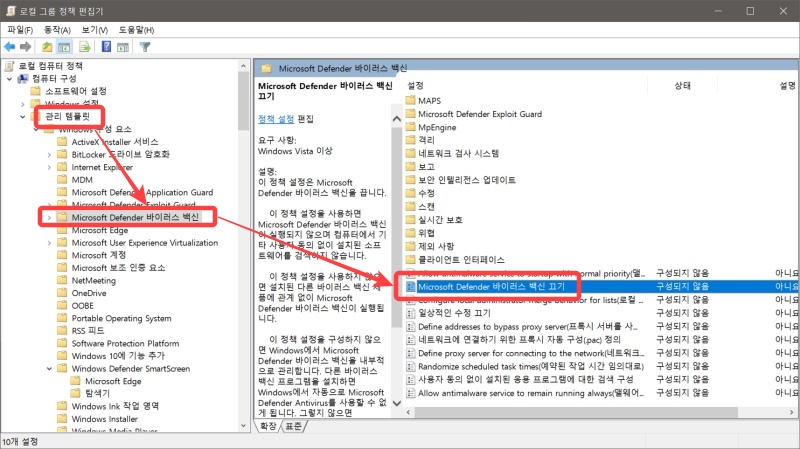Open the 동작(A) menu
Screen dimensions: 800x449
pos(57,30)
